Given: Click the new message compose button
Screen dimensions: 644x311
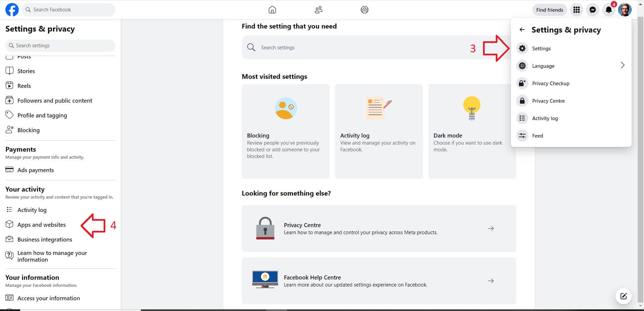Looking at the screenshot, I should [624, 296].
